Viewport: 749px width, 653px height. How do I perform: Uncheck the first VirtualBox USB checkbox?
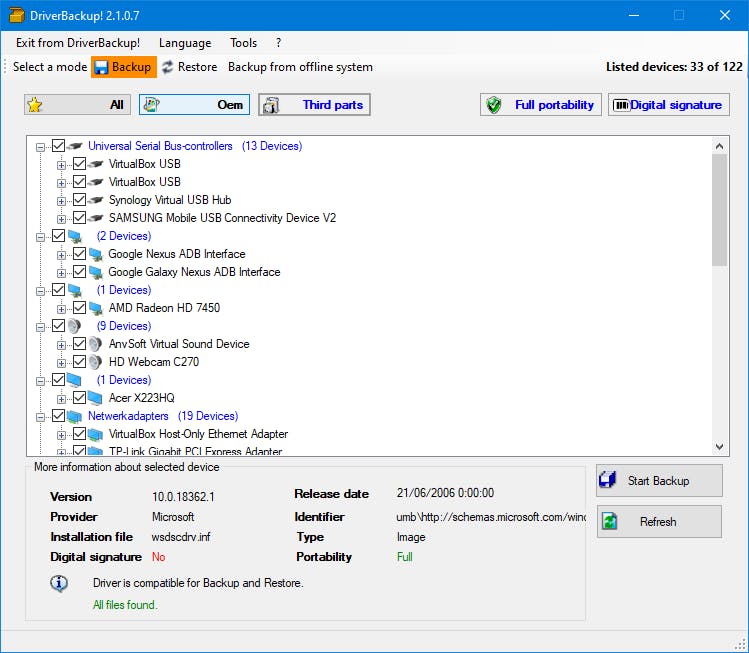[x=79, y=164]
